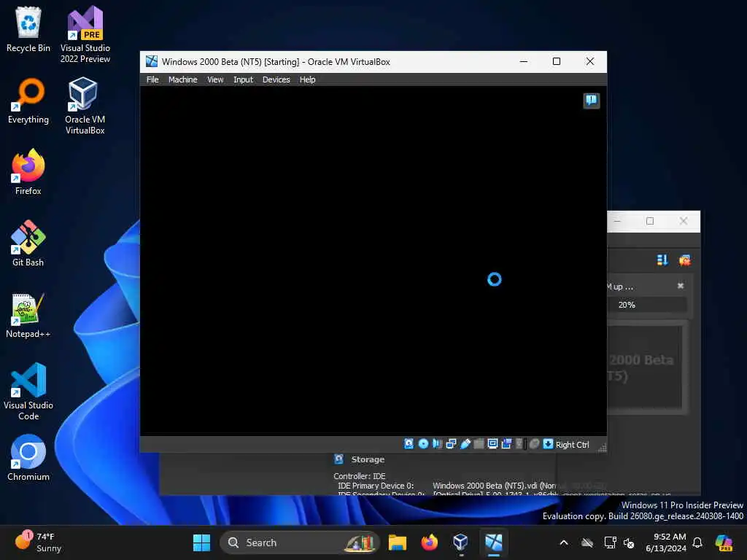Open File Explorer from the taskbar
This screenshot has height=560, width=747.
(x=397, y=542)
